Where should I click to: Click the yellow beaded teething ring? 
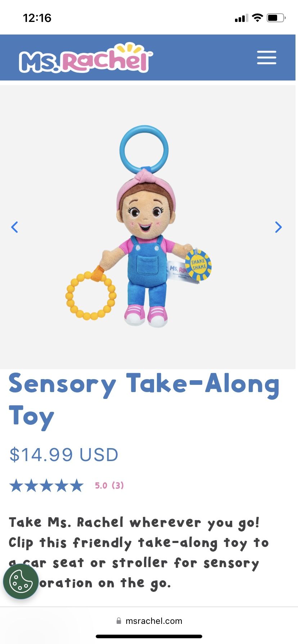click(91, 296)
